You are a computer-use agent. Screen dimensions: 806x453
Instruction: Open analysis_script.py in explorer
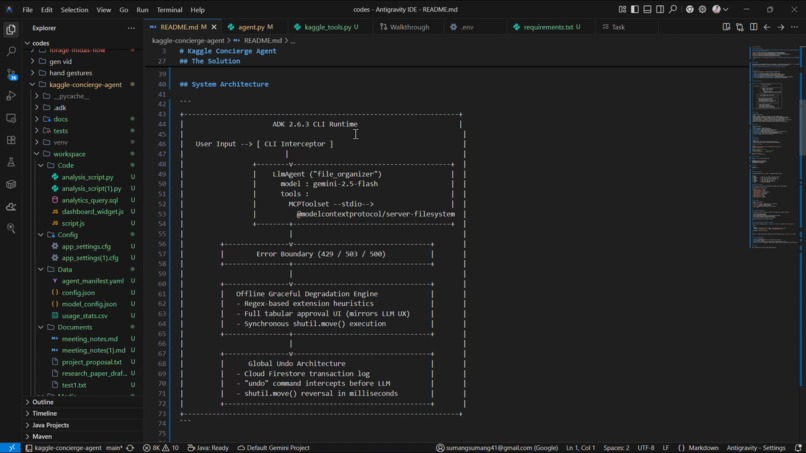point(87,177)
